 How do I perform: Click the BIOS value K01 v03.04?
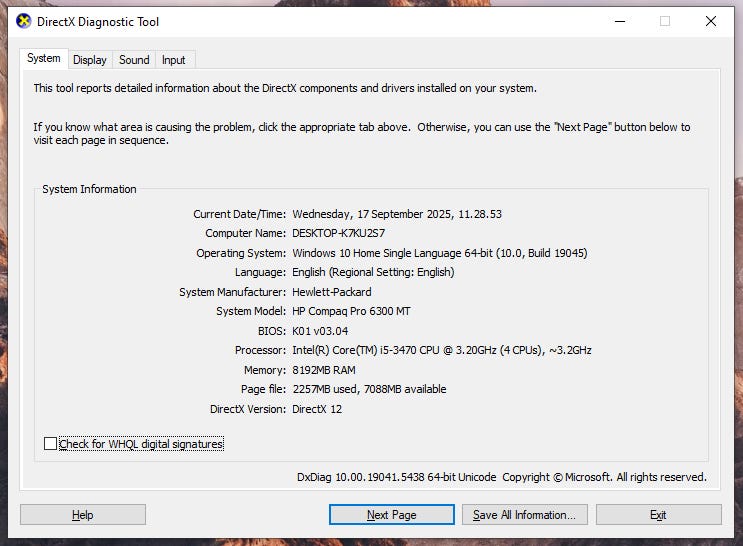tap(320, 331)
